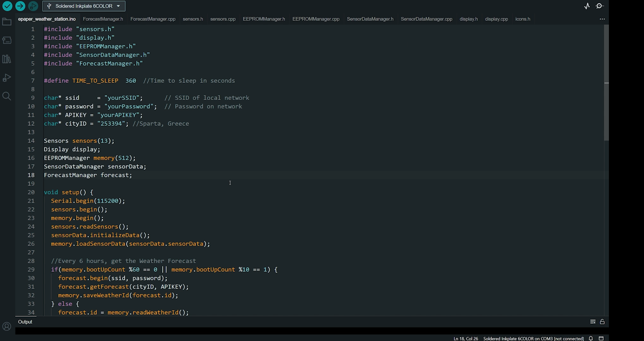644x341 pixels.
Task: Open Library Manager sidebar icon
Action: [7, 59]
